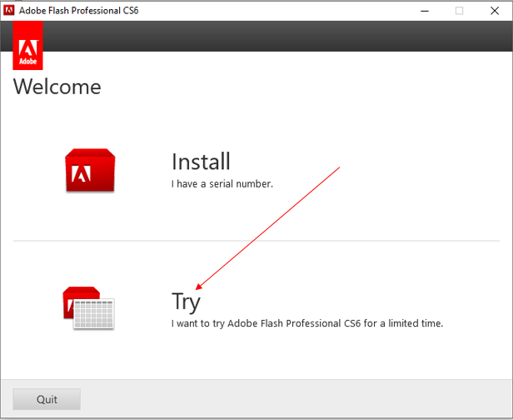
Task: Select the Try option heading
Action: click(186, 302)
